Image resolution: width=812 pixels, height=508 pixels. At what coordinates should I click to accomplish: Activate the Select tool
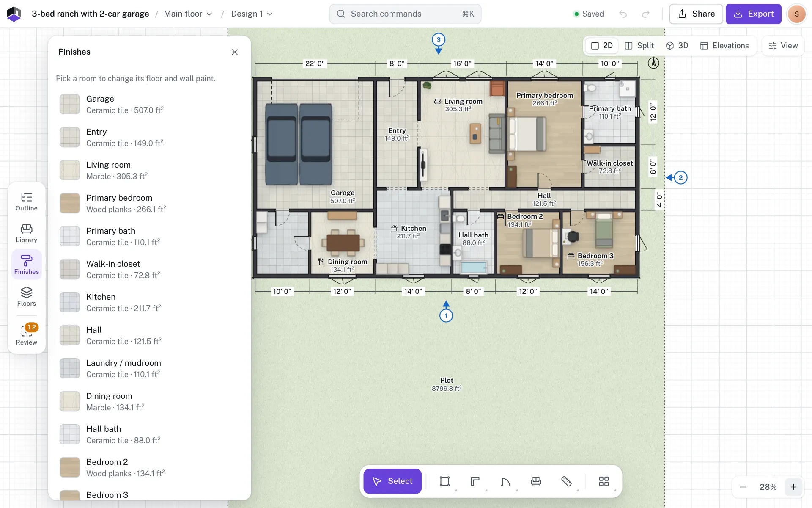[x=392, y=481]
